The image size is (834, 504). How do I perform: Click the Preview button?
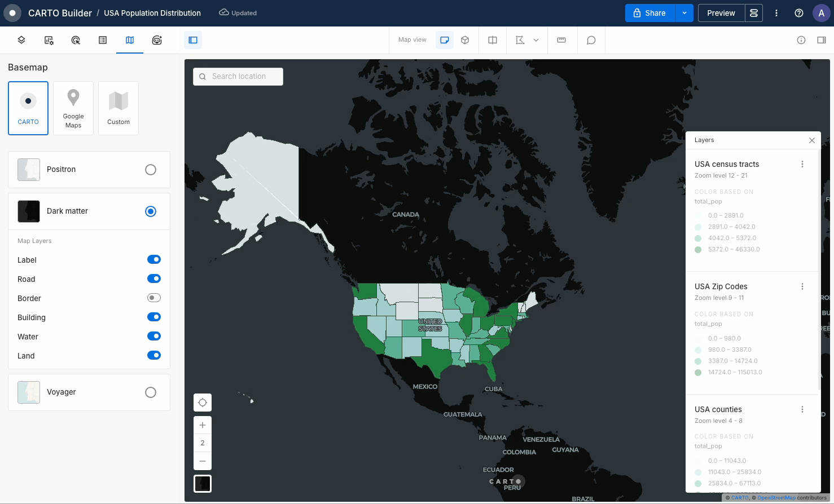[721, 13]
